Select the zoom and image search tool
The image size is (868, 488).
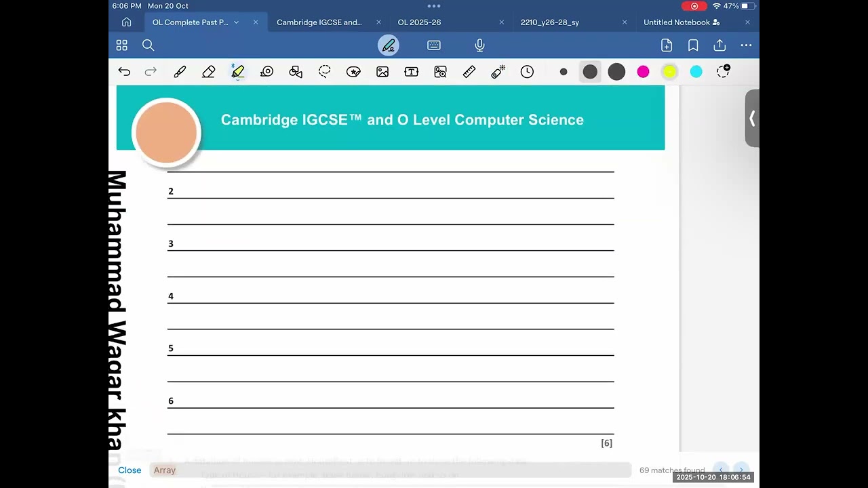pyautogui.click(x=441, y=72)
